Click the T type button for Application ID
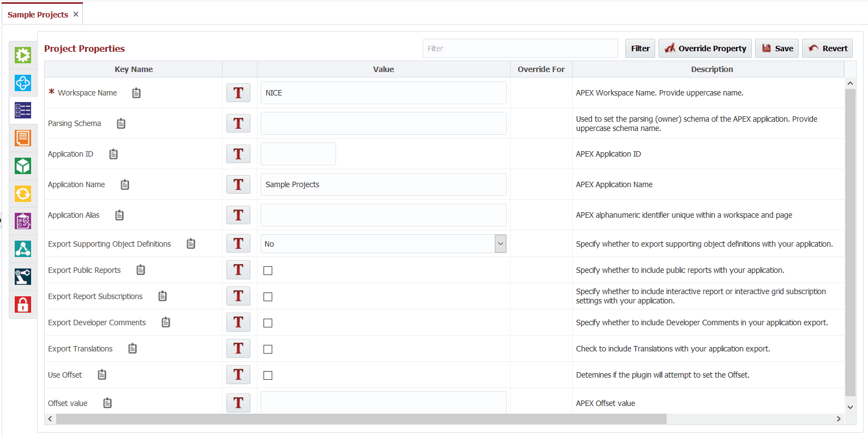This screenshot has height=436, width=868. (238, 154)
